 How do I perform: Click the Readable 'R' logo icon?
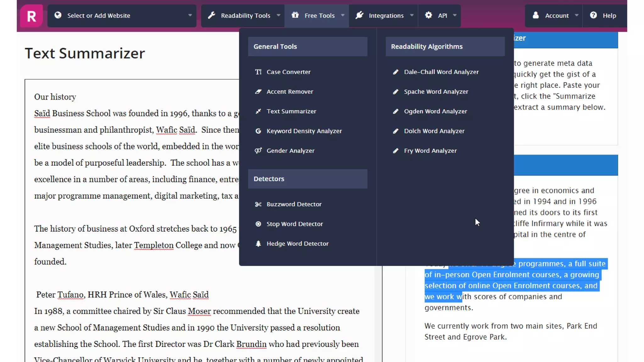pyautogui.click(x=31, y=16)
